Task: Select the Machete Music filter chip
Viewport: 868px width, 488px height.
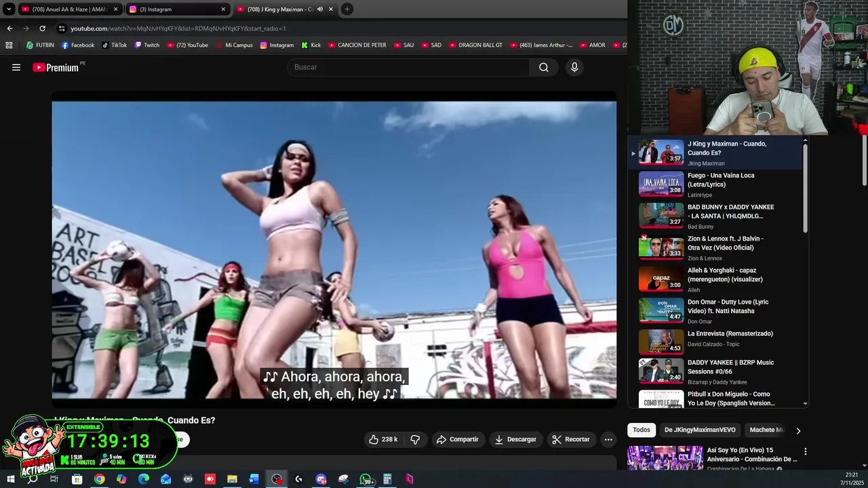Action: 766,430
